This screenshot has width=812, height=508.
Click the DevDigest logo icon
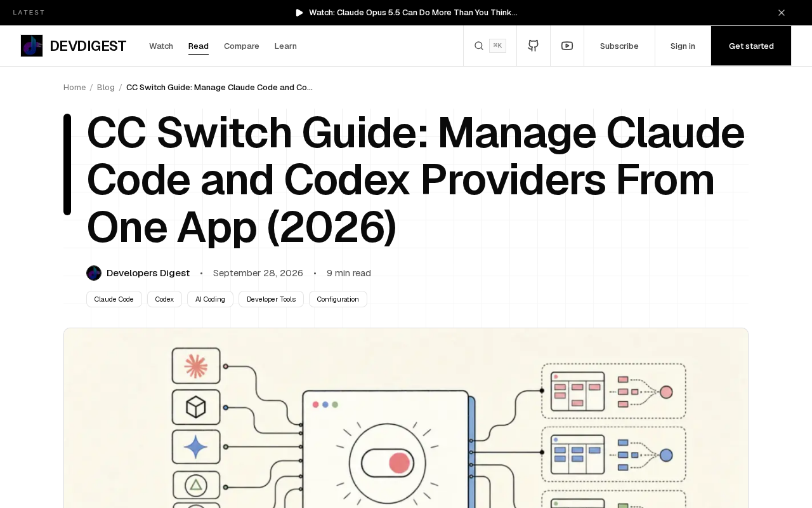(x=32, y=46)
